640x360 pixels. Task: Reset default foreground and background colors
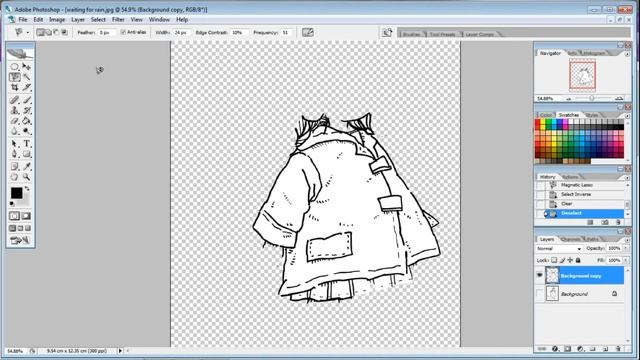[x=12, y=204]
